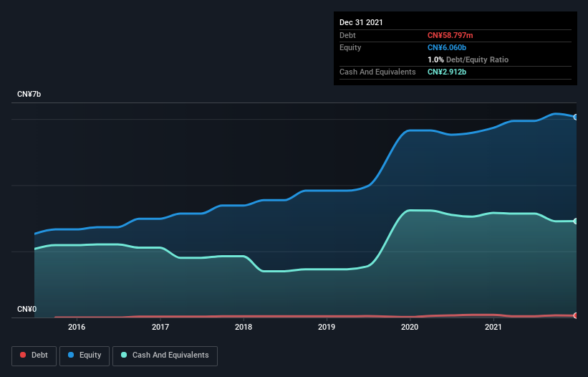Select the 2017 x-axis label
Viewport: 588px width, 377px height.
(160, 327)
